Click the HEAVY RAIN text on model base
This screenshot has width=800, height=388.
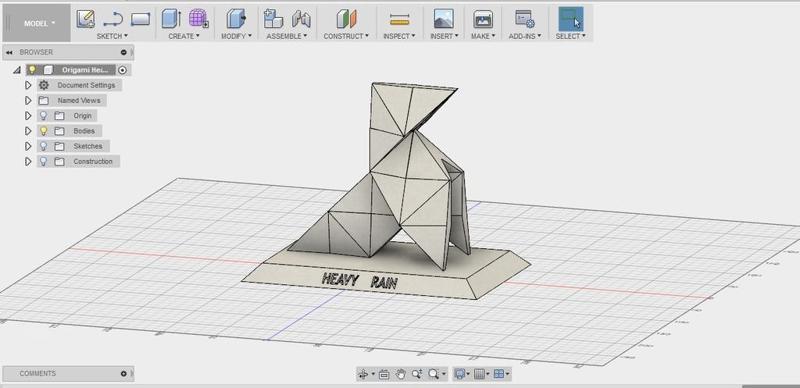point(360,280)
